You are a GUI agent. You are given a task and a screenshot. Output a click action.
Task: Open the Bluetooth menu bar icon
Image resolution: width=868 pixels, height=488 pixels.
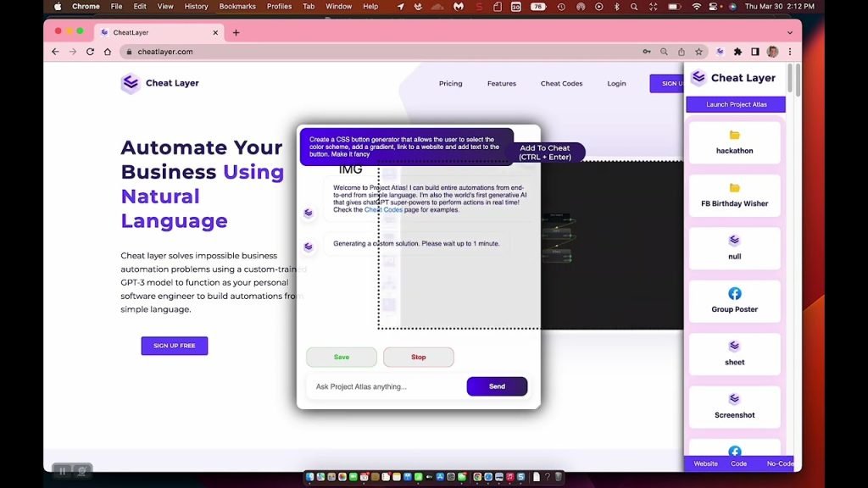tap(617, 7)
